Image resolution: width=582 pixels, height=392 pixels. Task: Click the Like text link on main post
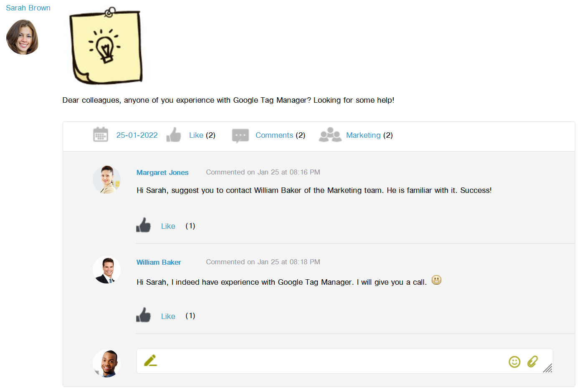tap(196, 135)
